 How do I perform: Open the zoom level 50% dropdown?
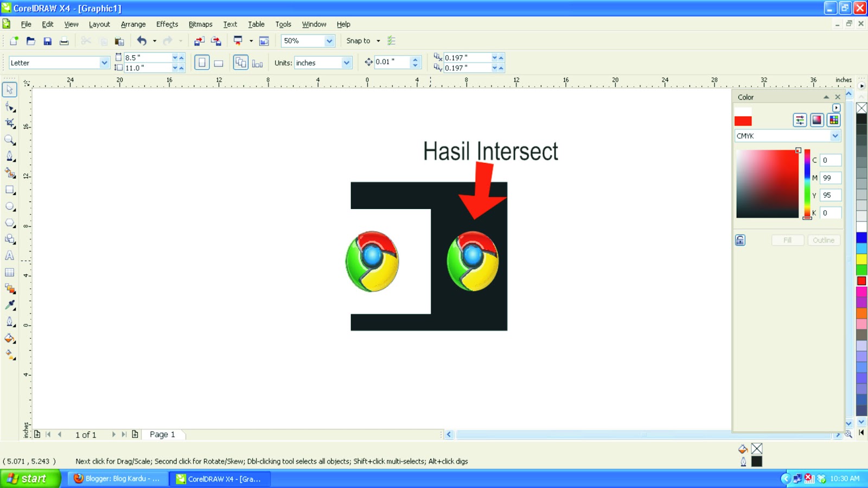(x=329, y=41)
